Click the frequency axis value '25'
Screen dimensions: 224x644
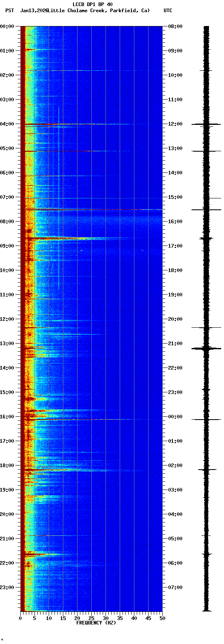pos(91,618)
